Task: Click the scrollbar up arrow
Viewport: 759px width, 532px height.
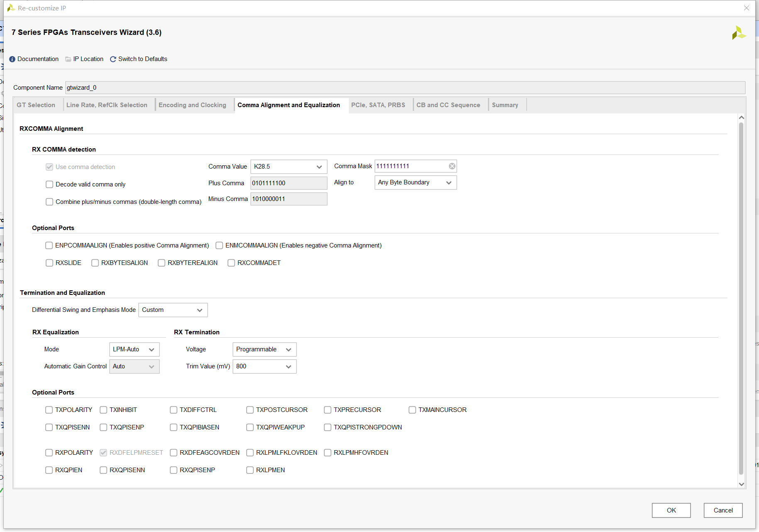Action: click(742, 118)
